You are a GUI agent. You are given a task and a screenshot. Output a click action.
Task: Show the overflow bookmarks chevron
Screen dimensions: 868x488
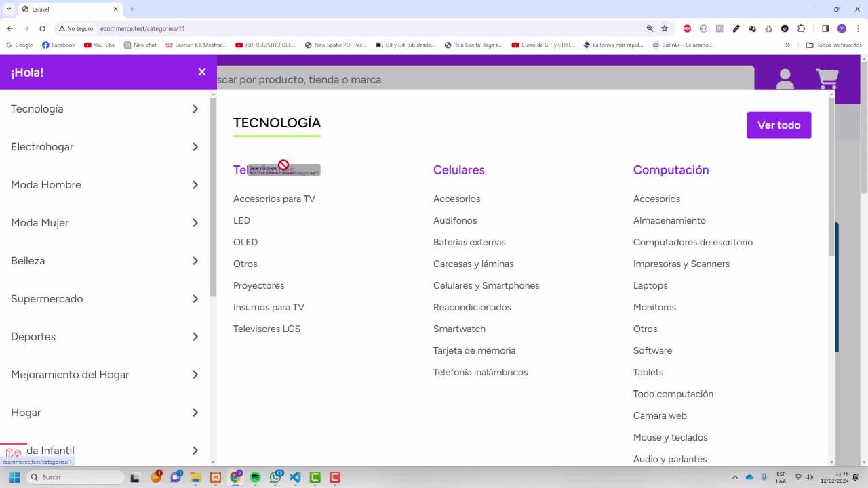point(787,45)
